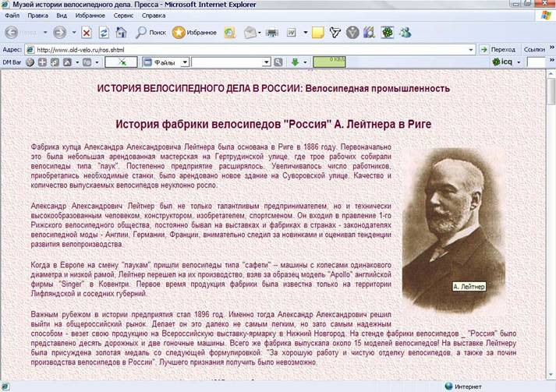Click the black-and-white bird toolbar icon
Image resolution: width=556 pixels, height=392 pixels.
tap(335, 33)
